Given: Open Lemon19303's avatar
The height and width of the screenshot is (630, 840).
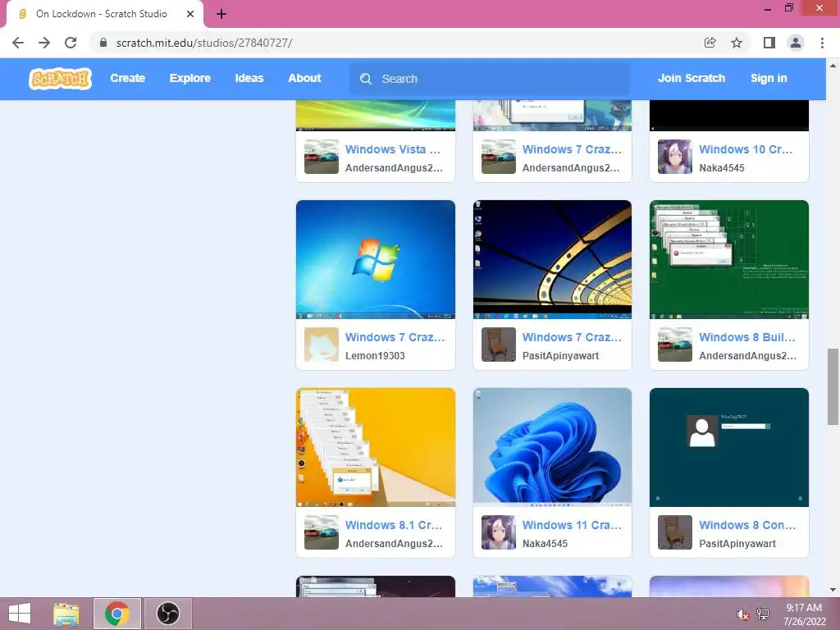Looking at the screenshot, I should pyautogui.click(x=322, y=345).
